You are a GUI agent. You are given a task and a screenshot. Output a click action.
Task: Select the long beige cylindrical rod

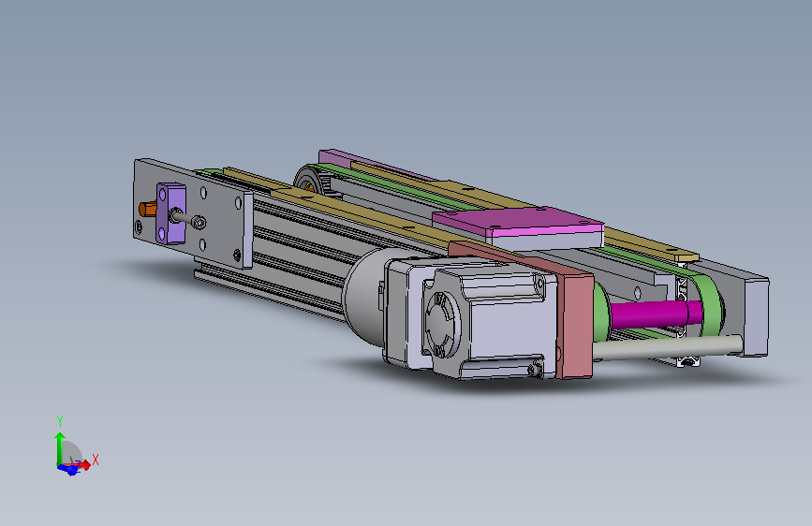pos(667,346)
